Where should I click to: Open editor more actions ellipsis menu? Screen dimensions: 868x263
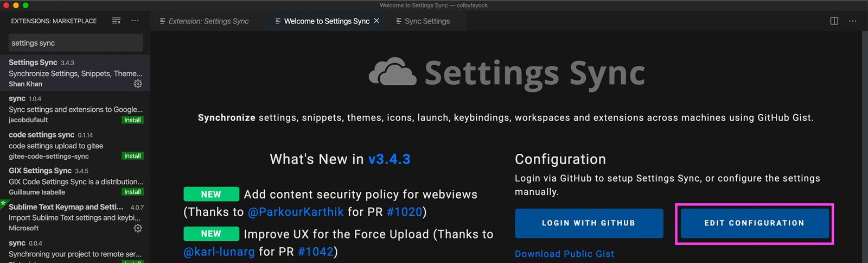coord(852,21)
